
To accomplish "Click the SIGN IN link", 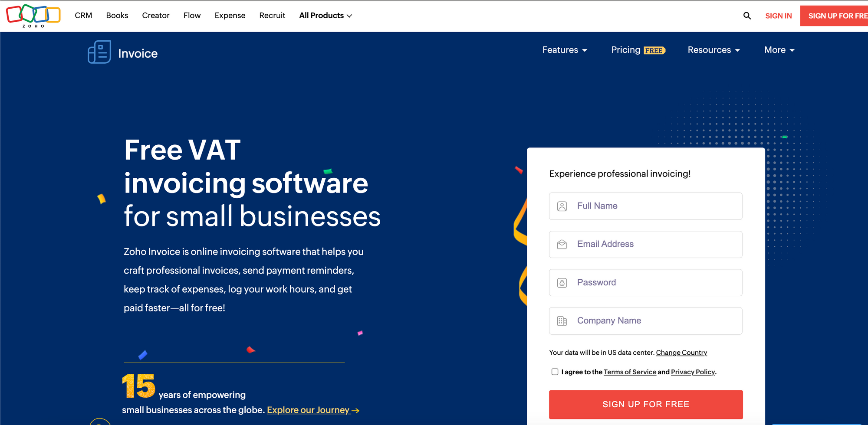I will [779, 16].
